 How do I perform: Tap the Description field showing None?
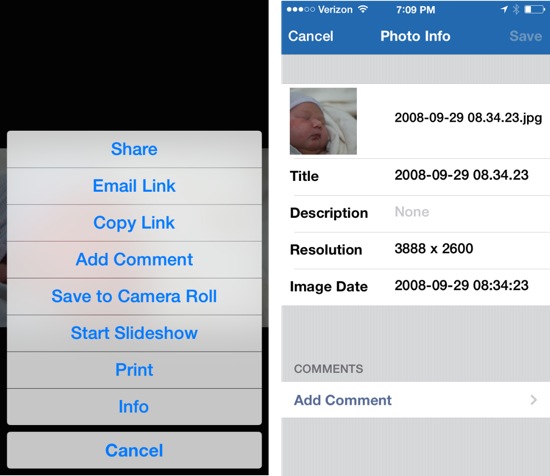tap(412, 212)
